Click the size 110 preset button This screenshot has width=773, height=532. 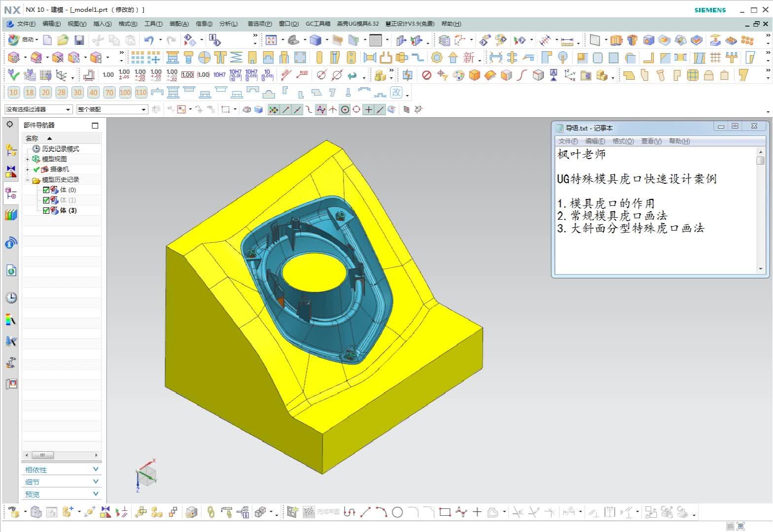[141, 92]
